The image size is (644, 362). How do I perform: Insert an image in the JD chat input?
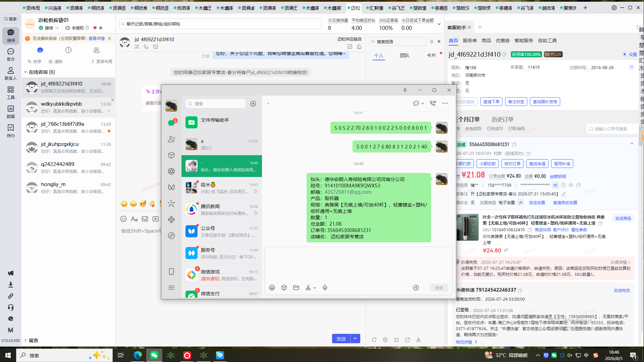[x=145, y=219]
